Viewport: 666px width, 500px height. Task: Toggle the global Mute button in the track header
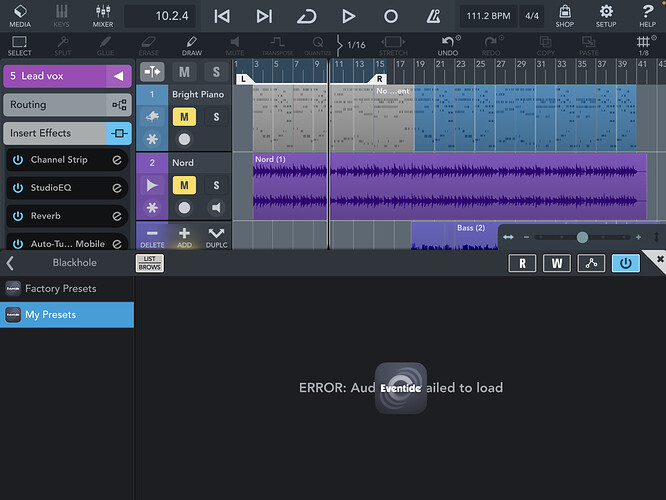coord(184,72)
